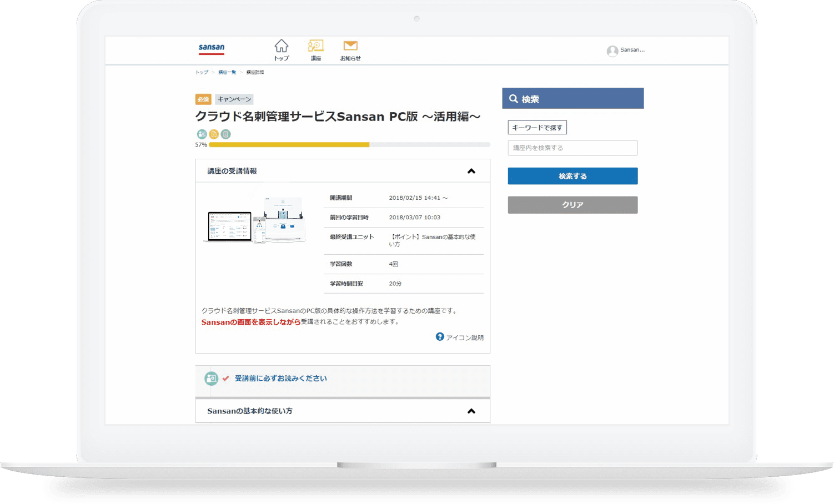Click third green document icon
The image size is (834, 504).
click(225, 134)
